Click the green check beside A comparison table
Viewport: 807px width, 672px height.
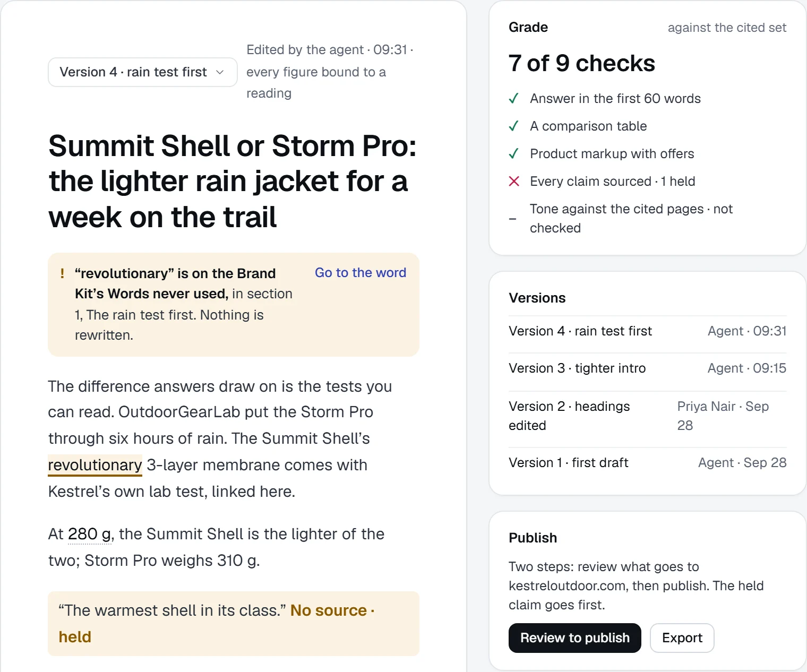513,126
